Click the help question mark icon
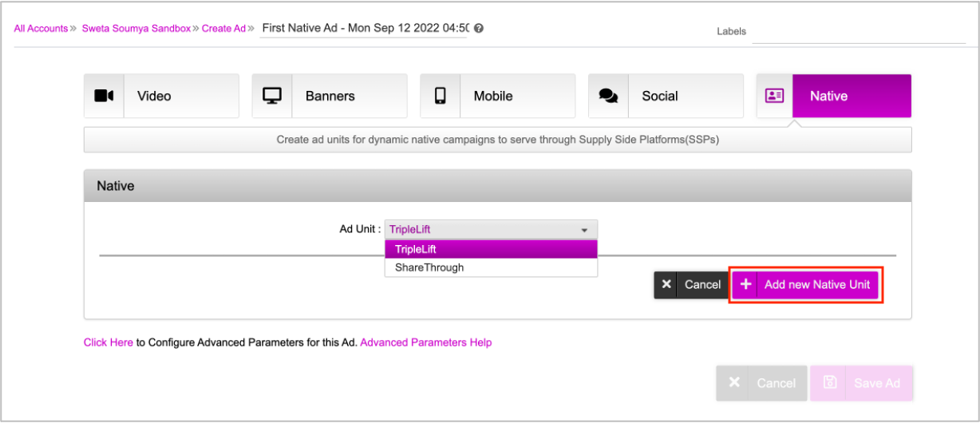 pyautogui.click(x=479, y=28)
